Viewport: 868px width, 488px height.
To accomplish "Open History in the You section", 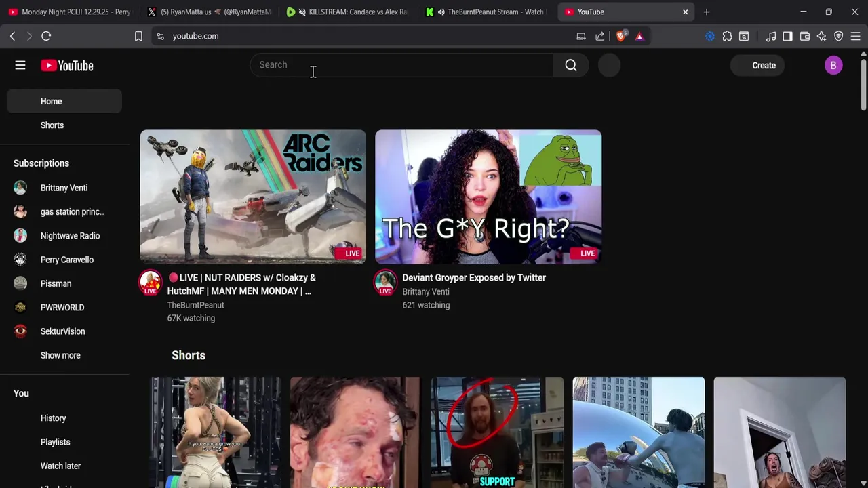I will [64, 418].
